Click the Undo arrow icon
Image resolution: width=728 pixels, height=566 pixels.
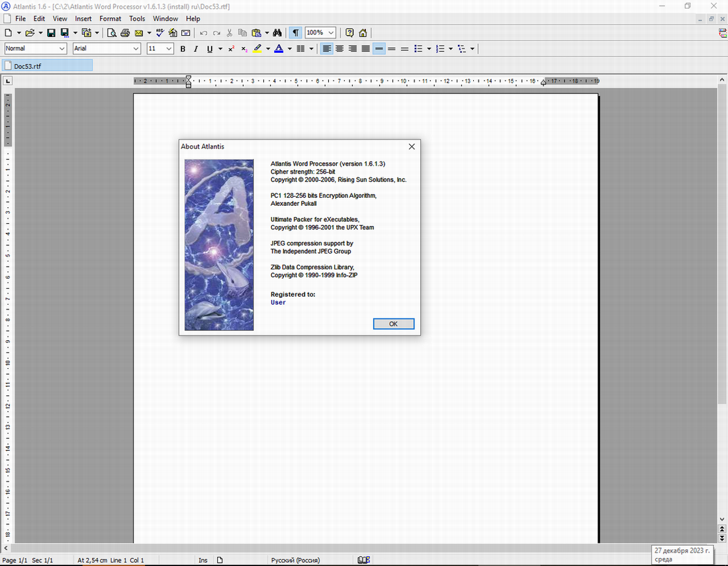click(x=203, y=33)
